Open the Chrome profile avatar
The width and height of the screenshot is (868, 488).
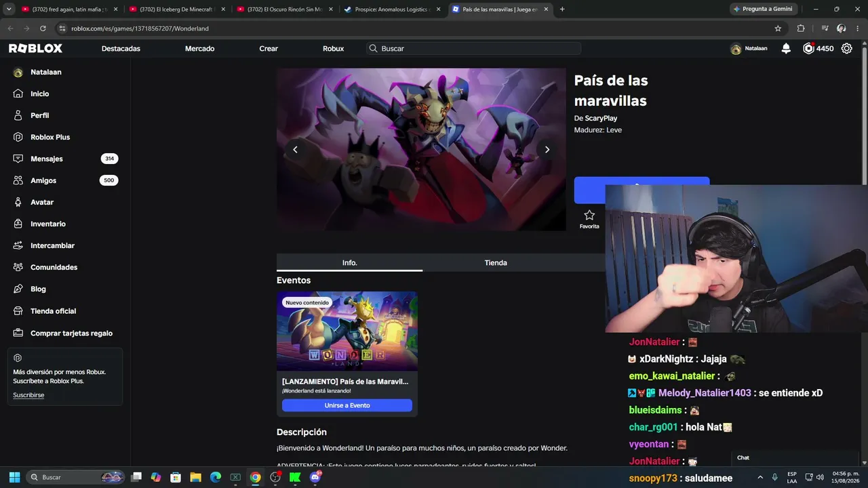[x=841, y=28]
